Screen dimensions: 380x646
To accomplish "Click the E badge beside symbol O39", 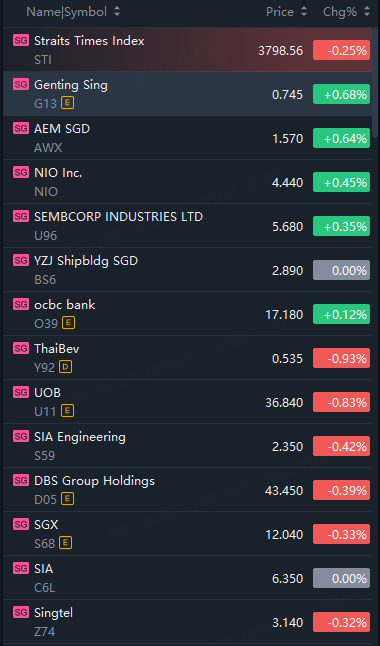I will (x=68, y=323).
